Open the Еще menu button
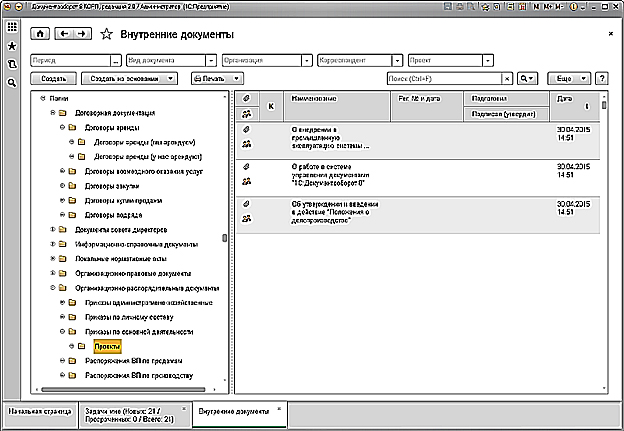This screenshot has height=431, width=624. [569, 78]
